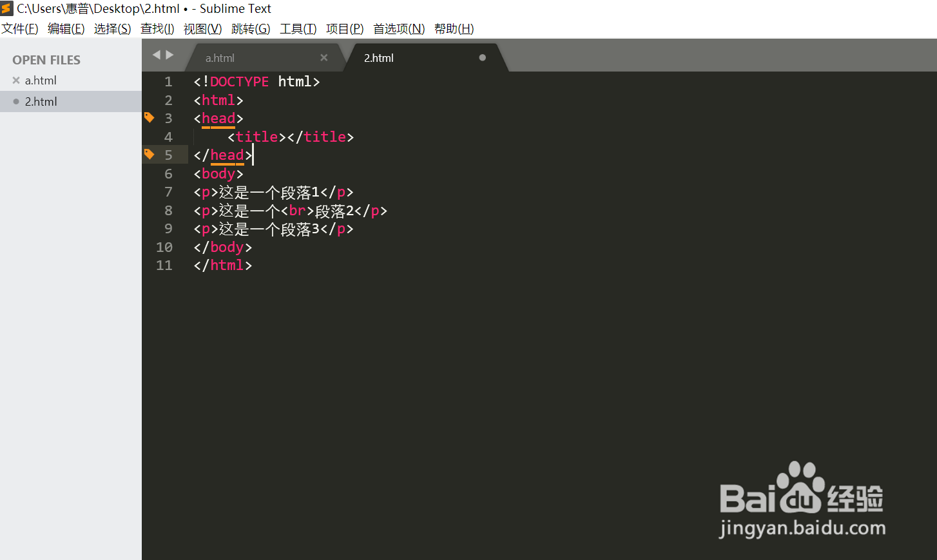Click the unsaved dot beside 2.html in sidebar
This screenshot has width=937, height=560.
[16, 101]
